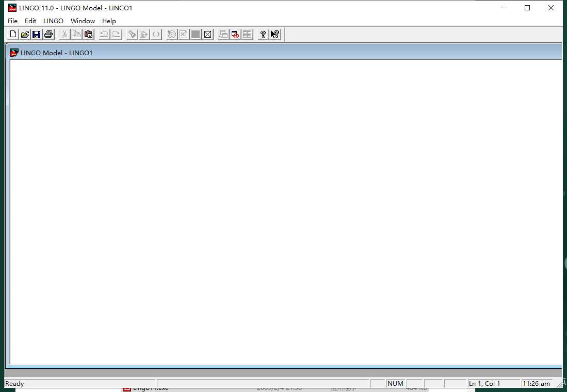
Task: Open the Window menu
Action: tap(83, 21)
